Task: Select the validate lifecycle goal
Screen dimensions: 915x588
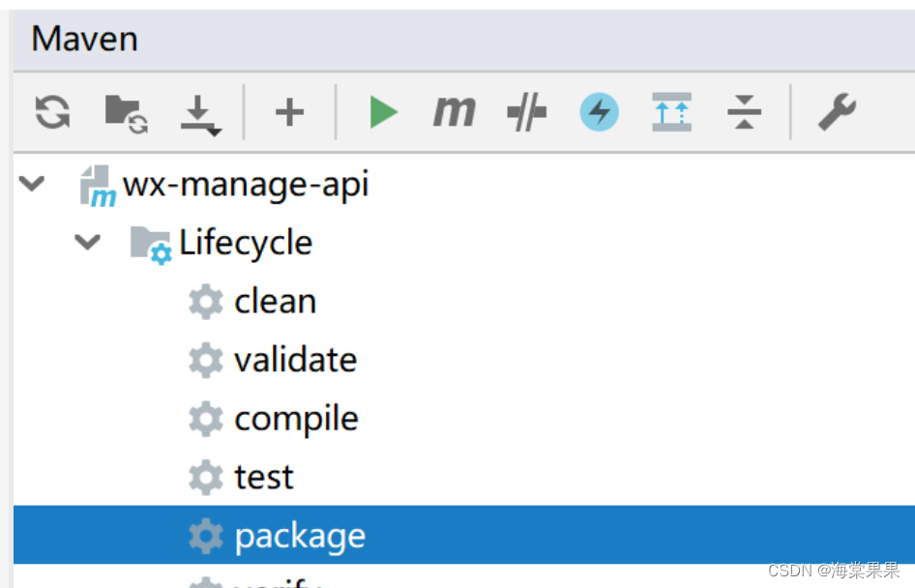Action: click(x=296, y=360)
